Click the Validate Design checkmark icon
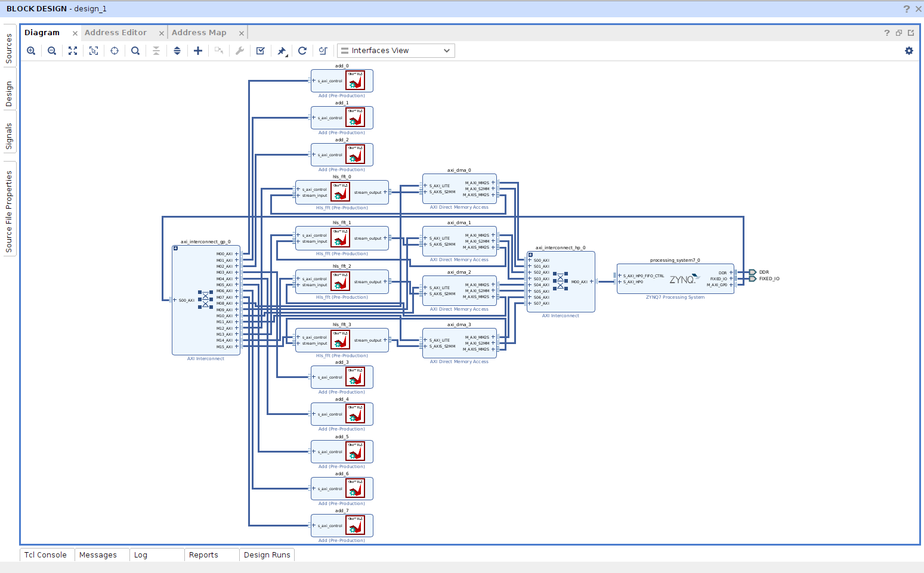This screenshot has width=924, height=573. [x=261, y=51]
